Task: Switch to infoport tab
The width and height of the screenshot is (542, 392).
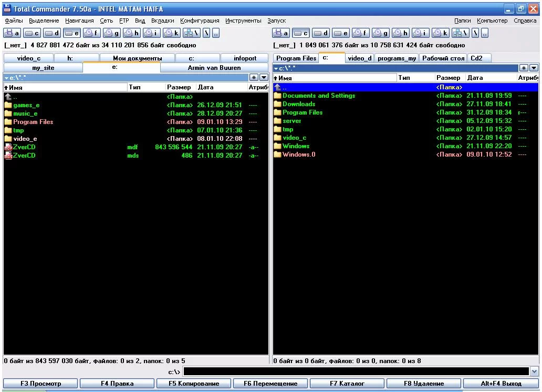Action: point(245,58)
